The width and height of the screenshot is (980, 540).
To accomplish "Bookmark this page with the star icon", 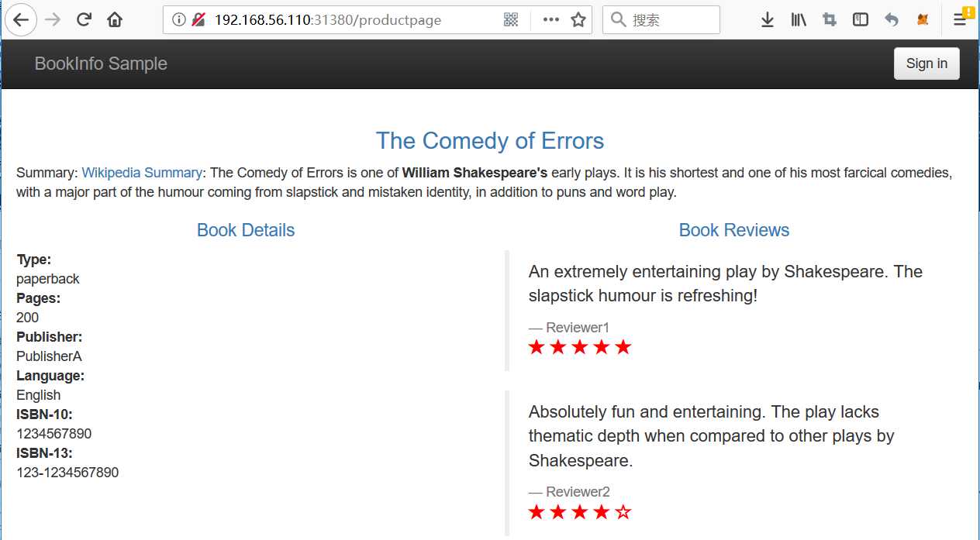I will [578, 19].
